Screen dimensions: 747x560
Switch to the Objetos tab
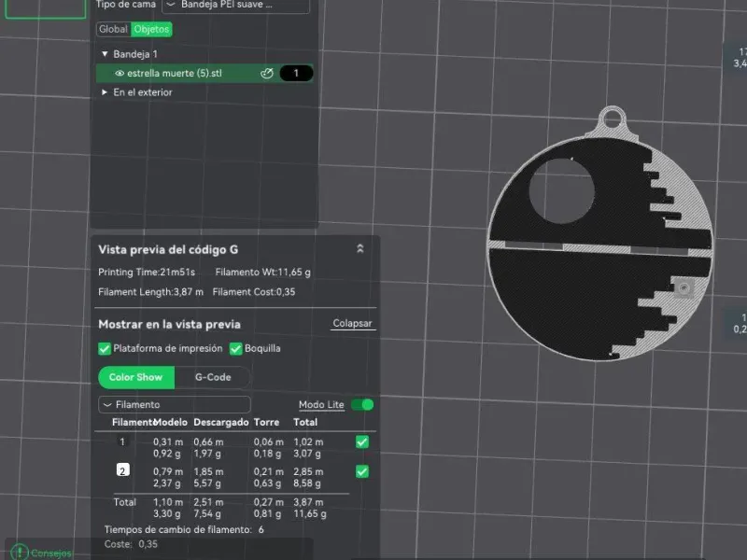[x=151, y=30]
